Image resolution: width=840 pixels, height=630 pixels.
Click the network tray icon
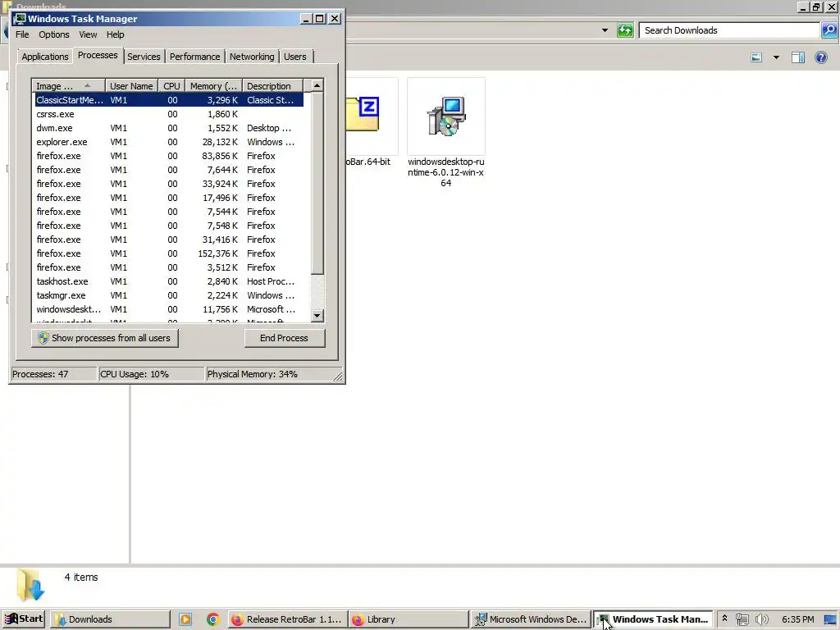tap(742, 620)
